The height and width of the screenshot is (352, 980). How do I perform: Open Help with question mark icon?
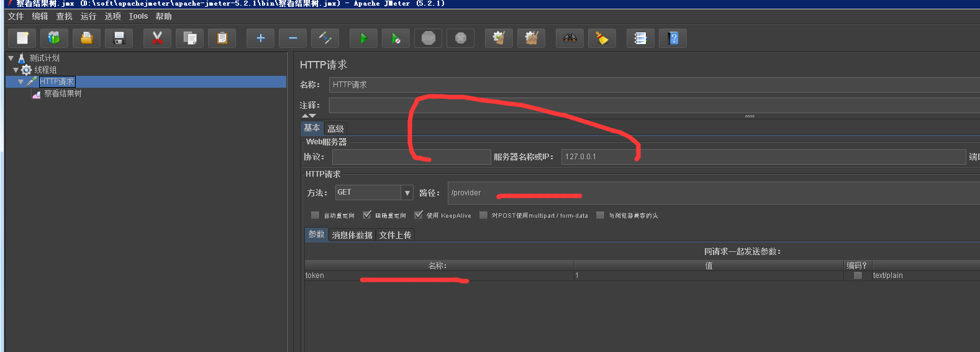[x=673, y=38]
